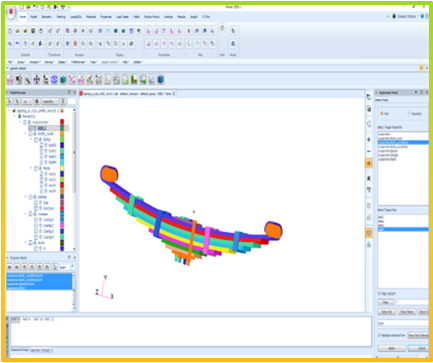Click the color wheel icon beside the root model name
This screenshot has height=363, width=433.
(x=62, y=110)
